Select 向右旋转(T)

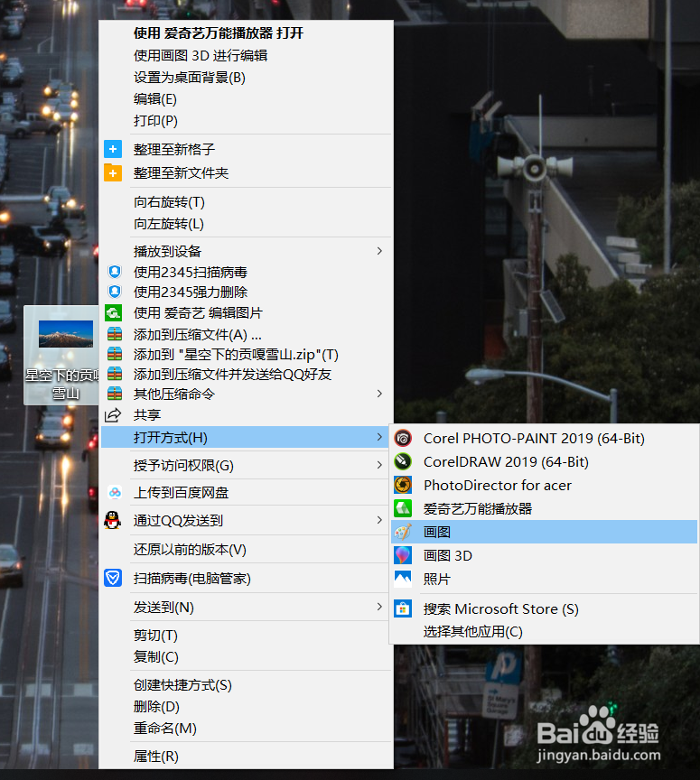pyautogui.click(x=169, y=202)
